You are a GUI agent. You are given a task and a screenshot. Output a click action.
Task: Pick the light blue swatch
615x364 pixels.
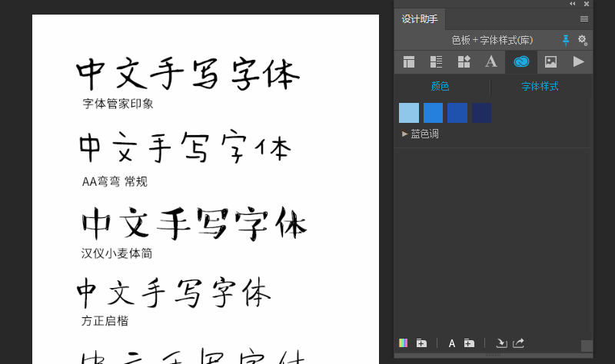coord(409,113)
